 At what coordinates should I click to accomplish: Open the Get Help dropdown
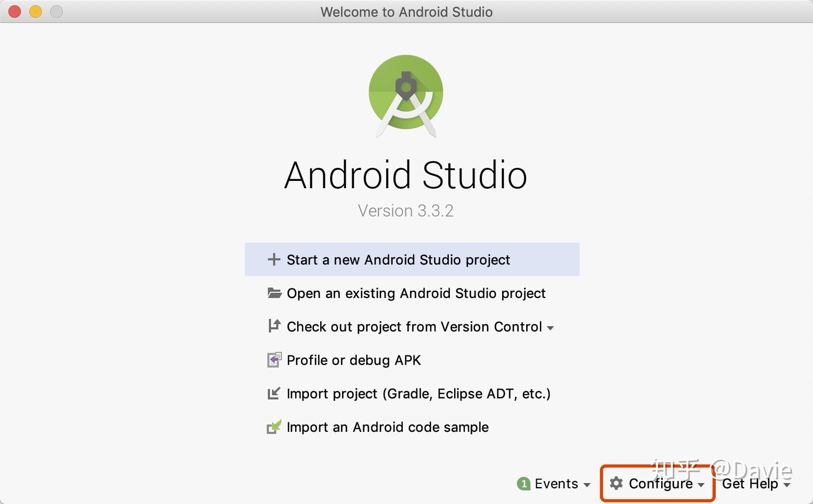[755, 484]
